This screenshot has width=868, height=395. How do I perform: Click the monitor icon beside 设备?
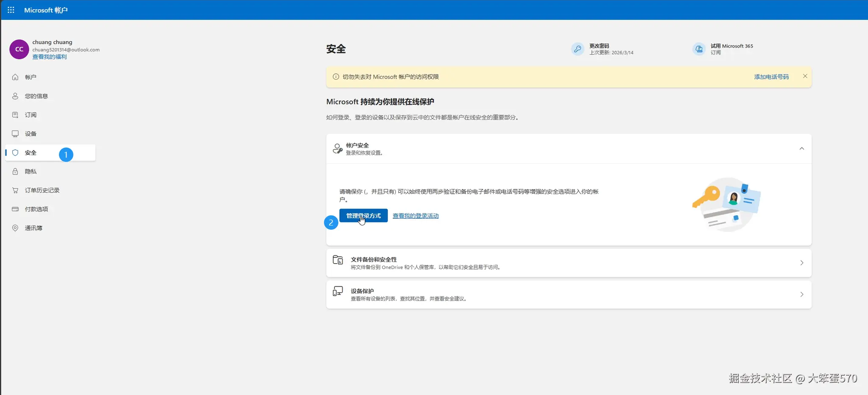[15, 134]
